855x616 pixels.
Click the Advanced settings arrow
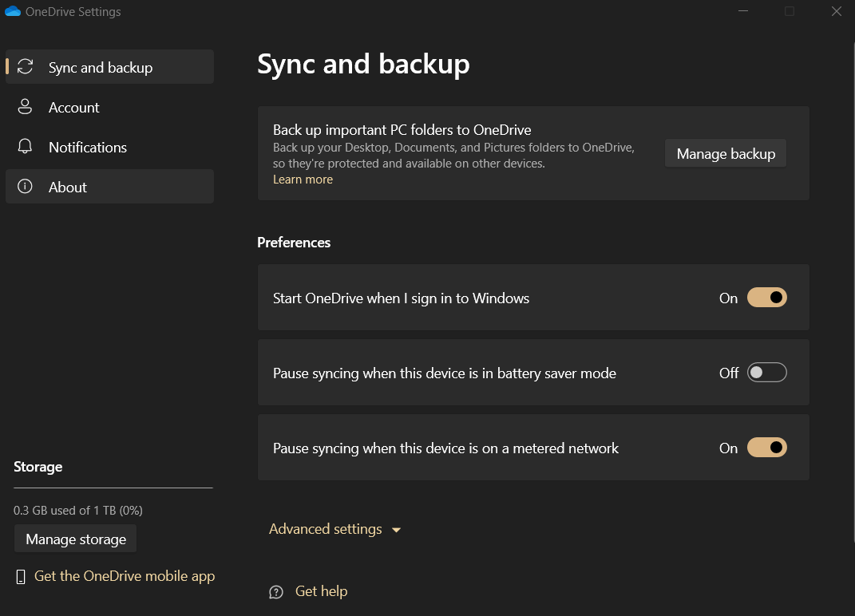click(x=397, y=530)
